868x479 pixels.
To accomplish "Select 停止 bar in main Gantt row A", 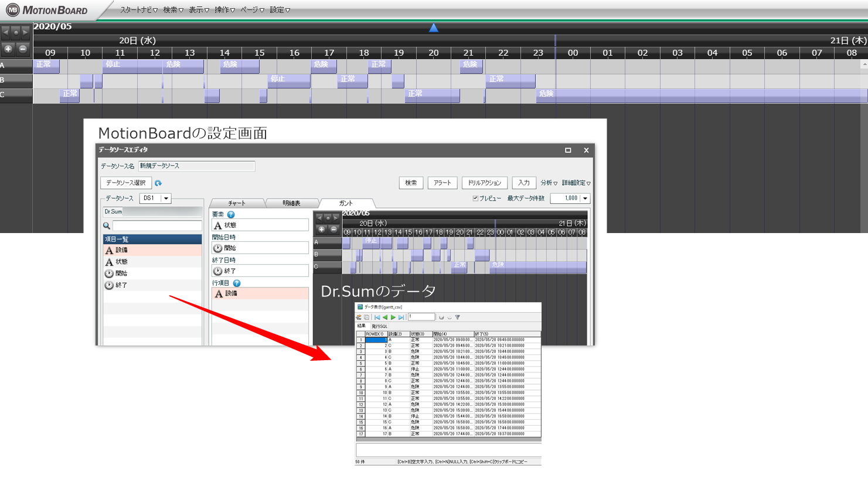I will point(132,66).
